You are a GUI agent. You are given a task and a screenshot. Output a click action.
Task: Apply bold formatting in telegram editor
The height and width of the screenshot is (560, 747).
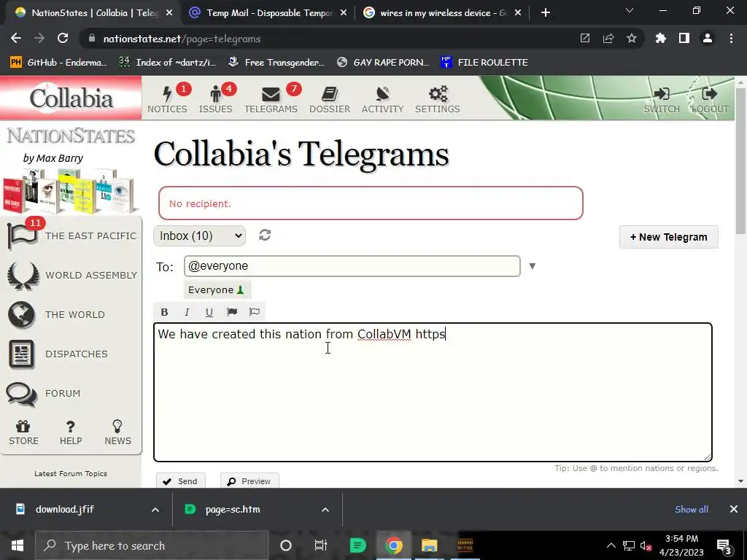pyautogui.click(x=164, y=312)
